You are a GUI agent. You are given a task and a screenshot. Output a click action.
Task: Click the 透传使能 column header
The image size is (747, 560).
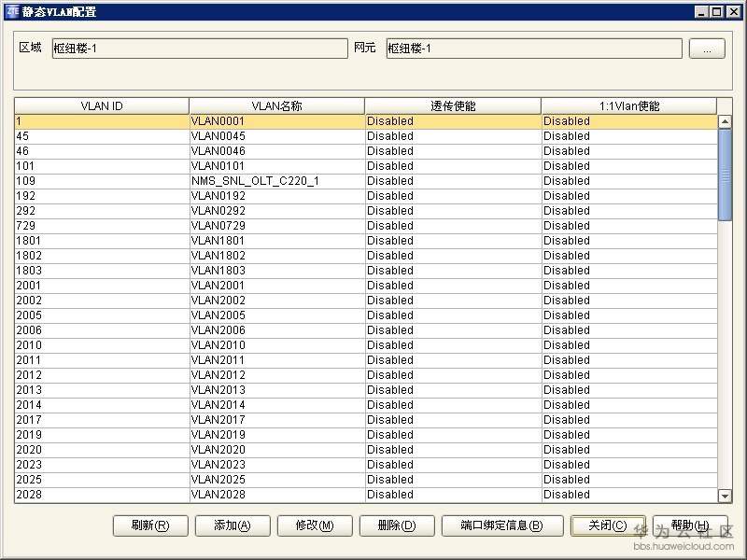click(x=453, y=105)
